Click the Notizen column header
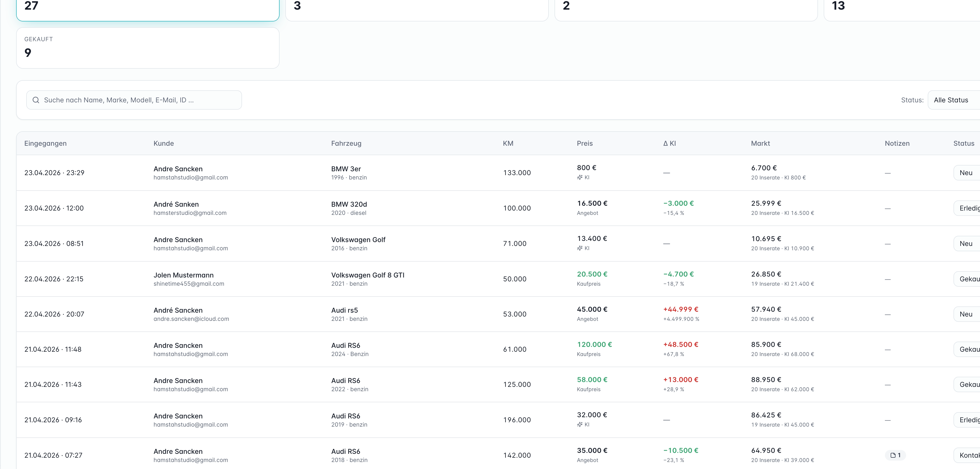The image size is (980, 469). tap(897, 144)
